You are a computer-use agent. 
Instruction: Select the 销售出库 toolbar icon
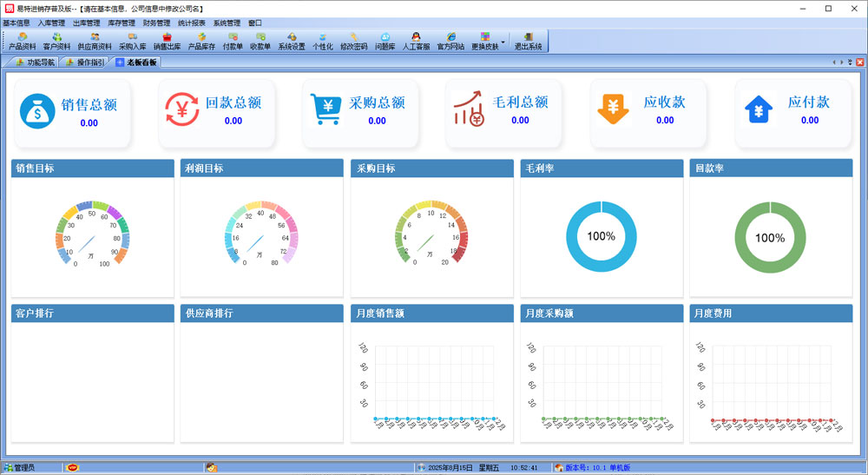click(x=167, y=41)
